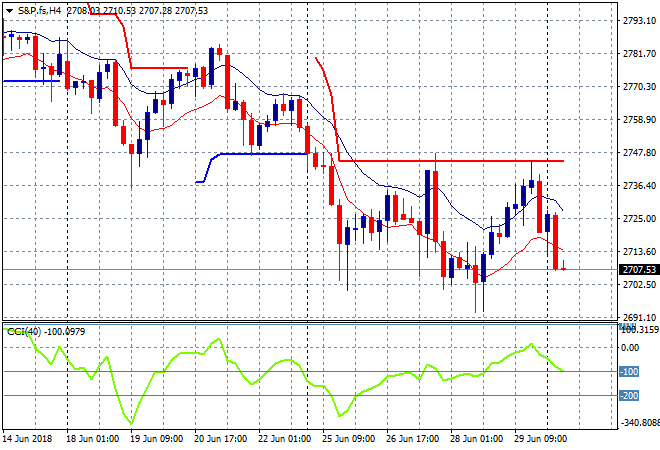This screenshot has height=450, width=660.
Task: Click the 29 Jun 09:00 time label
Action: 540,439
